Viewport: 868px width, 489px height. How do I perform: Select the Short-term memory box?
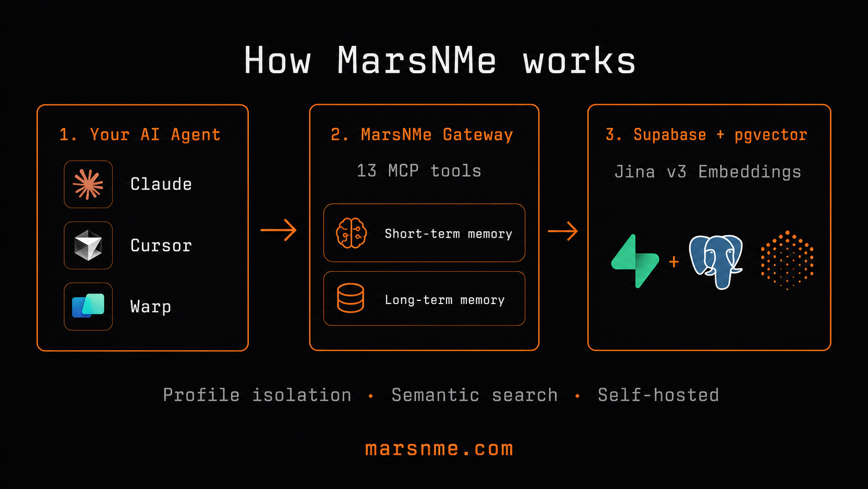(x=424, y=233)
